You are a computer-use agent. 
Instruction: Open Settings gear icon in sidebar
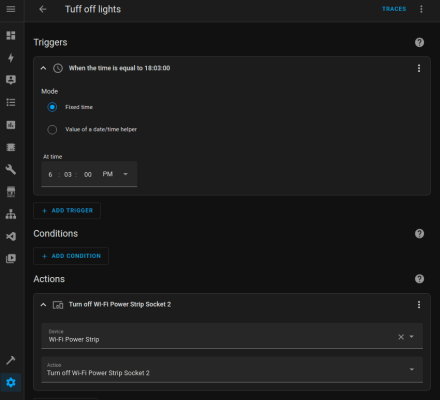(11, 382)
